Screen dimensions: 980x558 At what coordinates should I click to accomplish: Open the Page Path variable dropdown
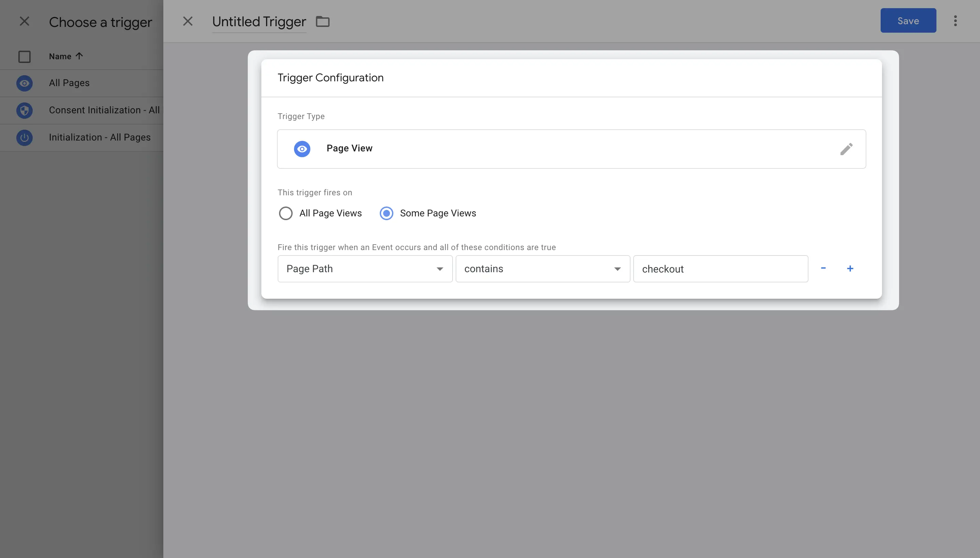click(365, 269)
